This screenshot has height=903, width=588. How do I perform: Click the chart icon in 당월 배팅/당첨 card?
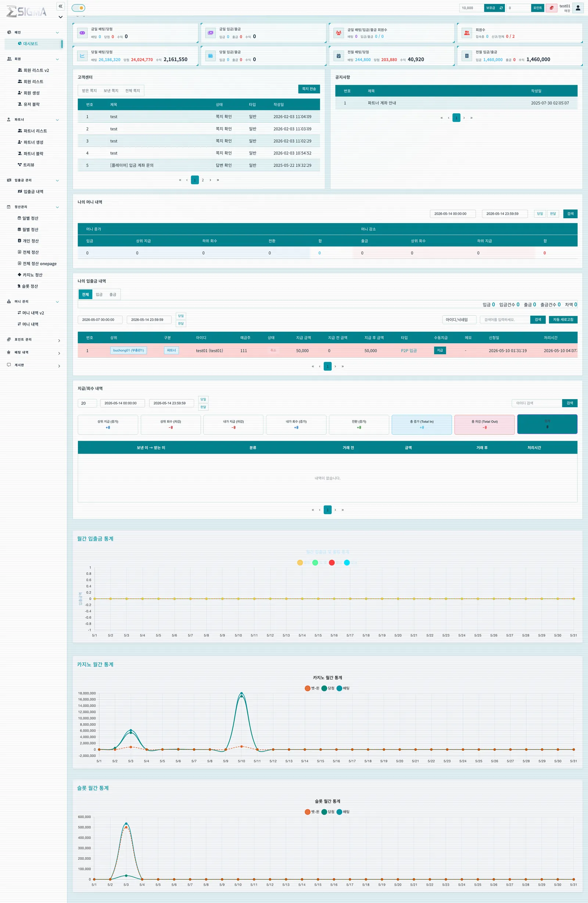[x=82, y=56]
